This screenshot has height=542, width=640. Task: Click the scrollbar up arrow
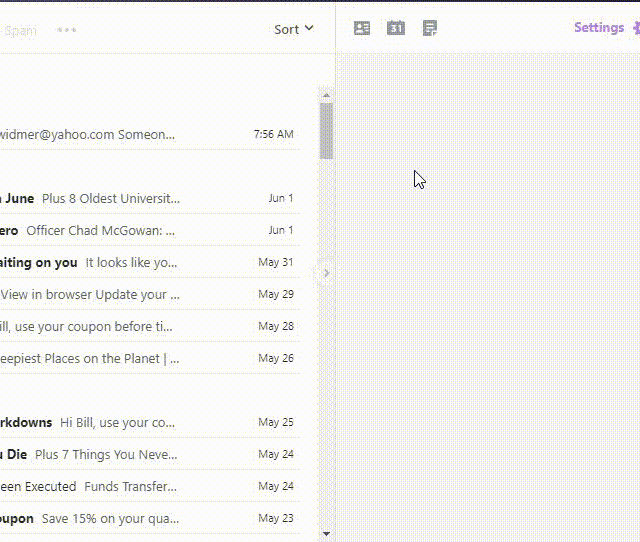click(326, 95)
